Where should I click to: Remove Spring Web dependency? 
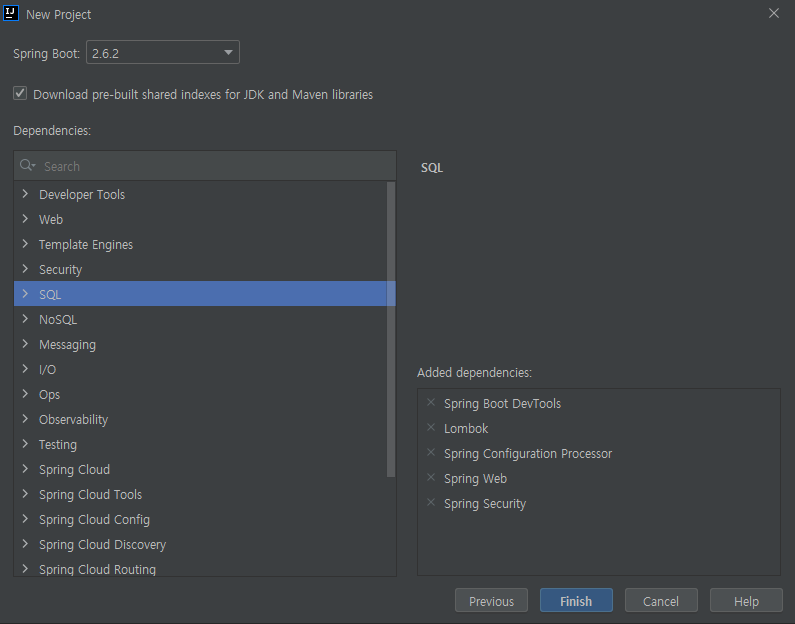point(431,478)
